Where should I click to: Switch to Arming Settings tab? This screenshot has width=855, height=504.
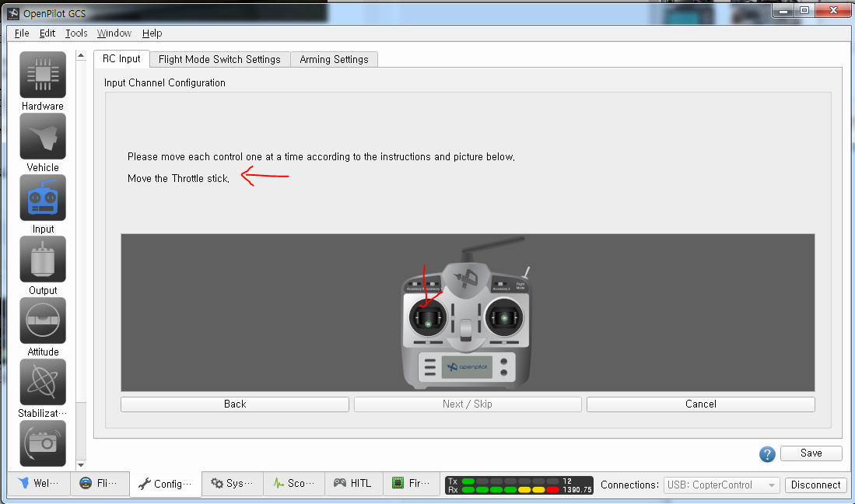[x=334, y=59]
